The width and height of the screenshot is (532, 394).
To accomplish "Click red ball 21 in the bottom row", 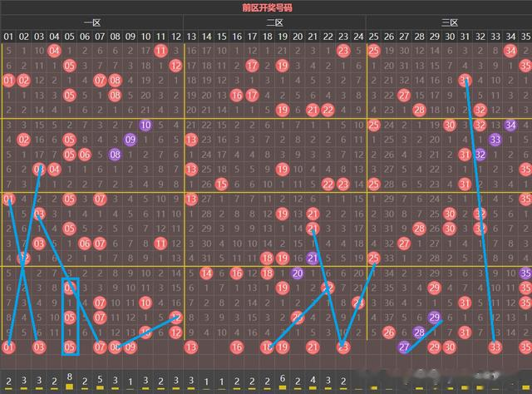I will (x=313, y=347).
